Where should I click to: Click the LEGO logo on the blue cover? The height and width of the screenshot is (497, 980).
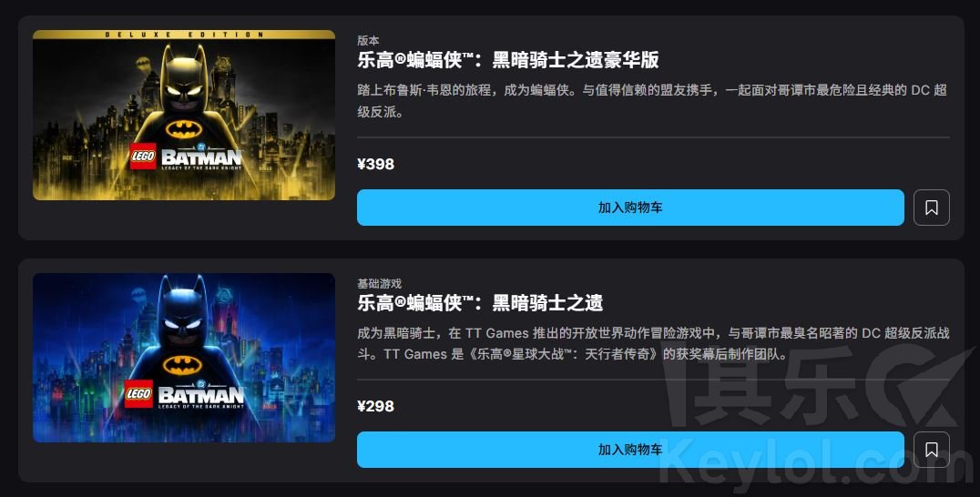[x=138, y=394]
